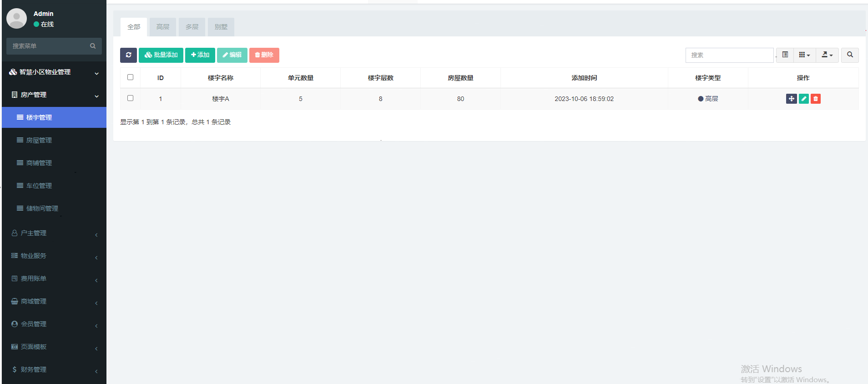The image size is (868, 384).
Task: Expand the 户主管理 sidebar menu
Action: point(54,233)
